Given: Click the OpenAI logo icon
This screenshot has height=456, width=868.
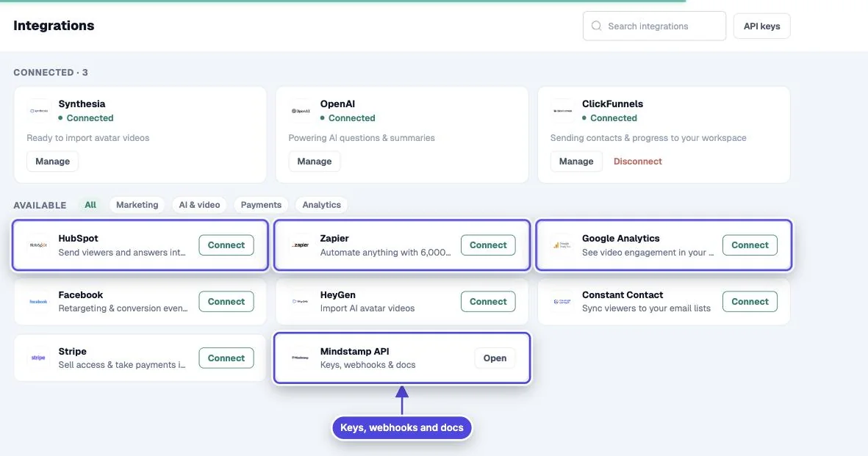Looking at the screenshot, I should pos(301,111).
